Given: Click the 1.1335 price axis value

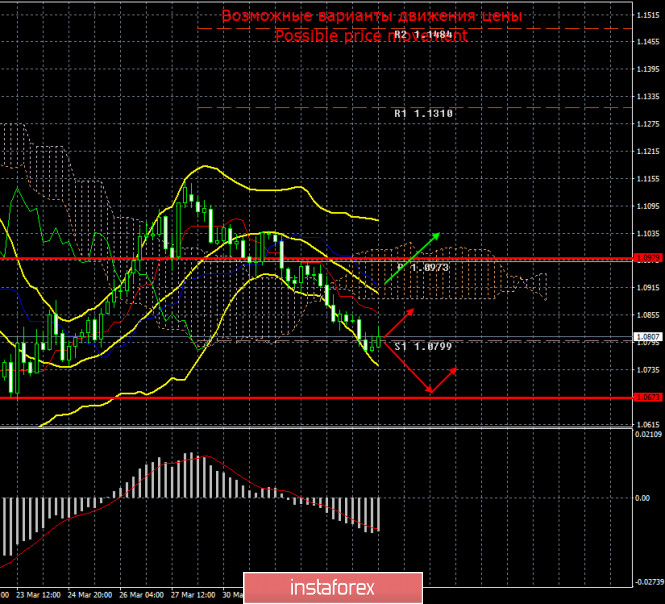Looking at the screenshot, I should tap(648, 96).
